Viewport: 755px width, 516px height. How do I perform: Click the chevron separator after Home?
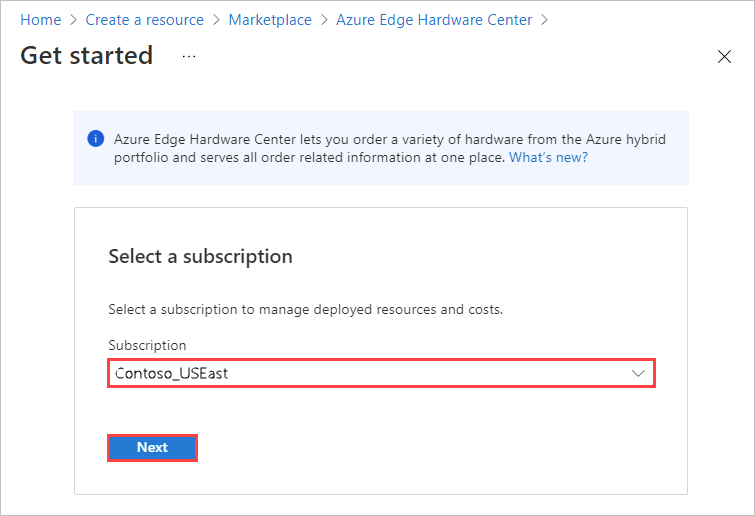(73, 20)
